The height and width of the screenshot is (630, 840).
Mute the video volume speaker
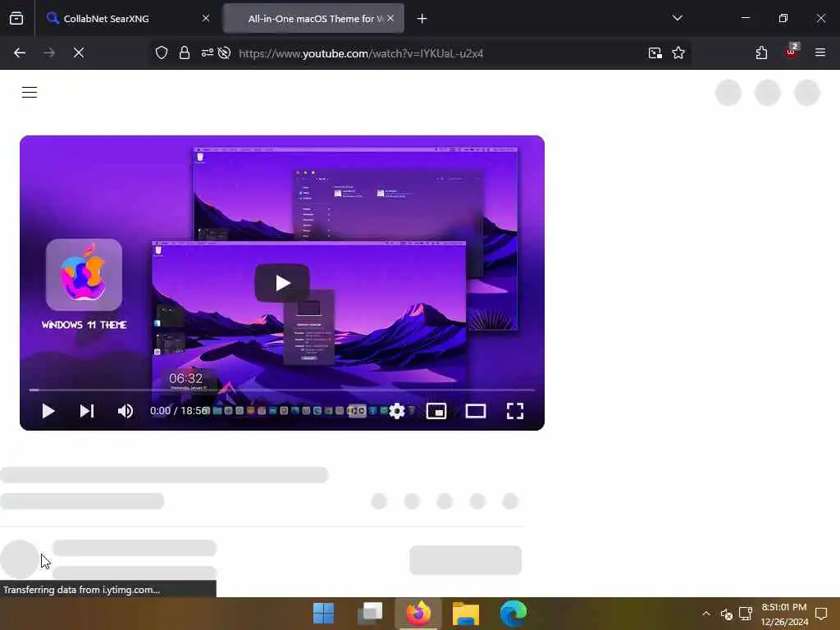click(x=126, y=411)
